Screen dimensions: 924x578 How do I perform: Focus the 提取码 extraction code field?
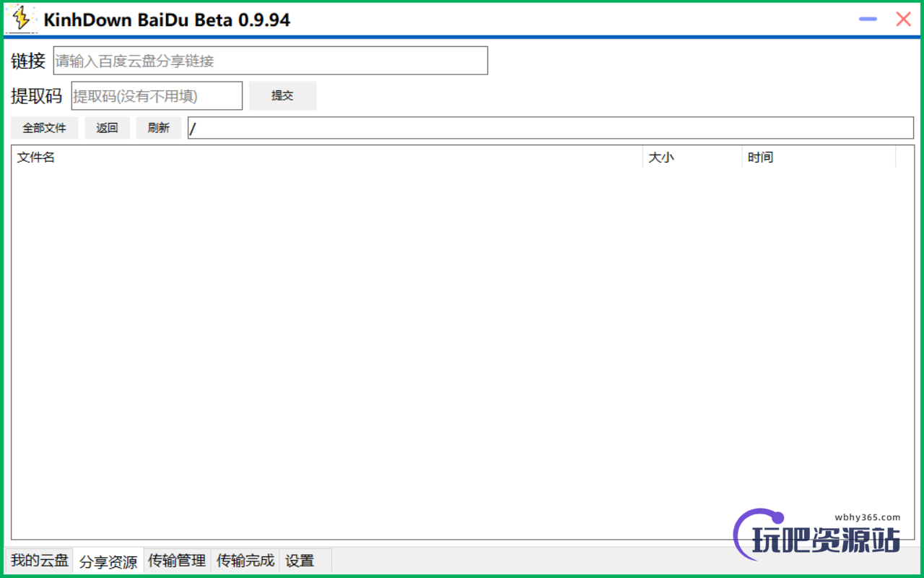tap(157, 96)
